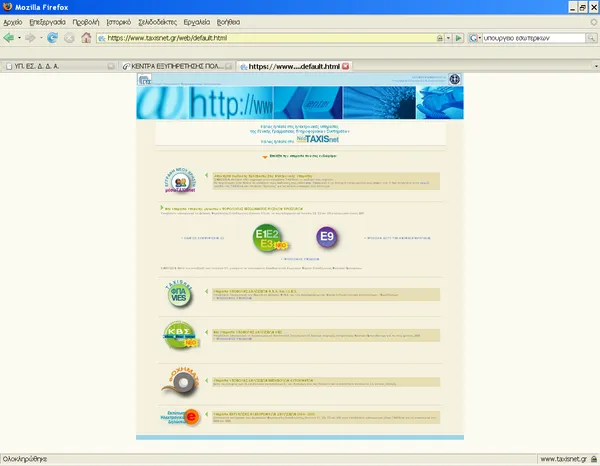
Task: Open the search engine selector dropdown
Action: pos(479,38)
